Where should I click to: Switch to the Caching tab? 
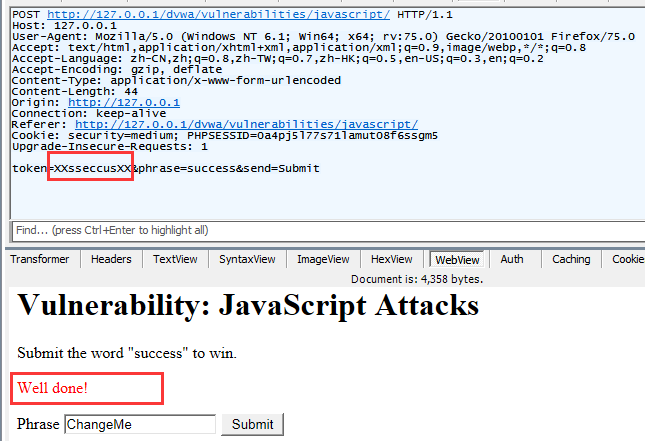point(571,260)
